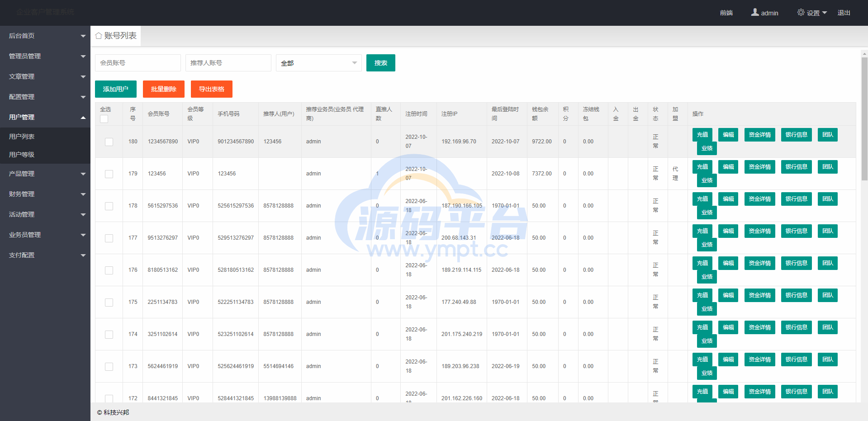Click the green 搜索 button
Image resolution: width=868 pixels, height=421 pixels.
(381, 63)
